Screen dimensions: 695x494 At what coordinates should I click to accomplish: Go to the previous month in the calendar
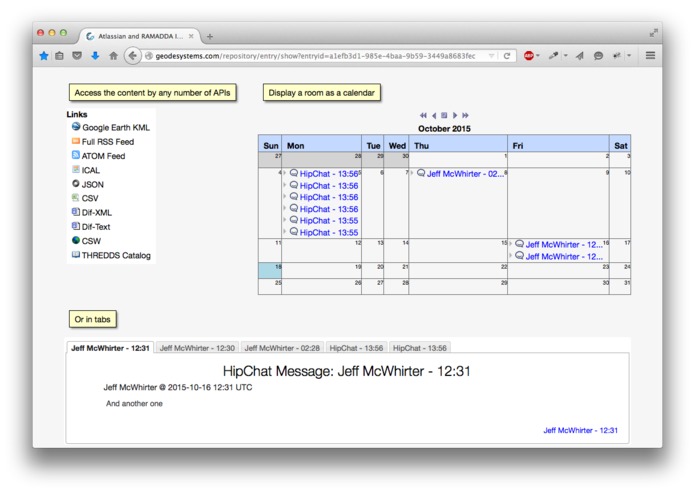[434, 115]
